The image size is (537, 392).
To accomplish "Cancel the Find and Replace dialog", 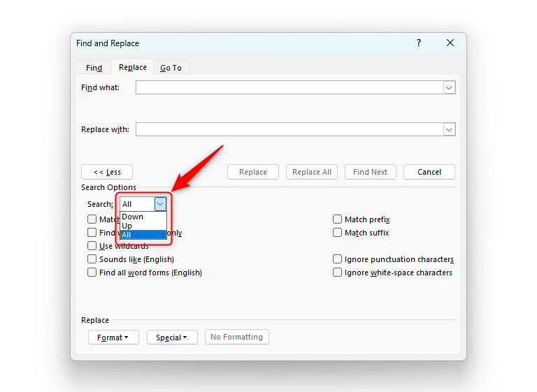I will [429, 172].
